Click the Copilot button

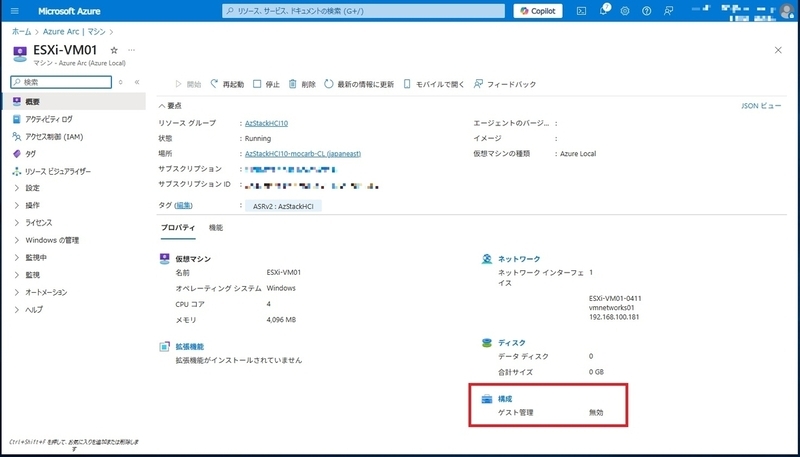point(538,11)
